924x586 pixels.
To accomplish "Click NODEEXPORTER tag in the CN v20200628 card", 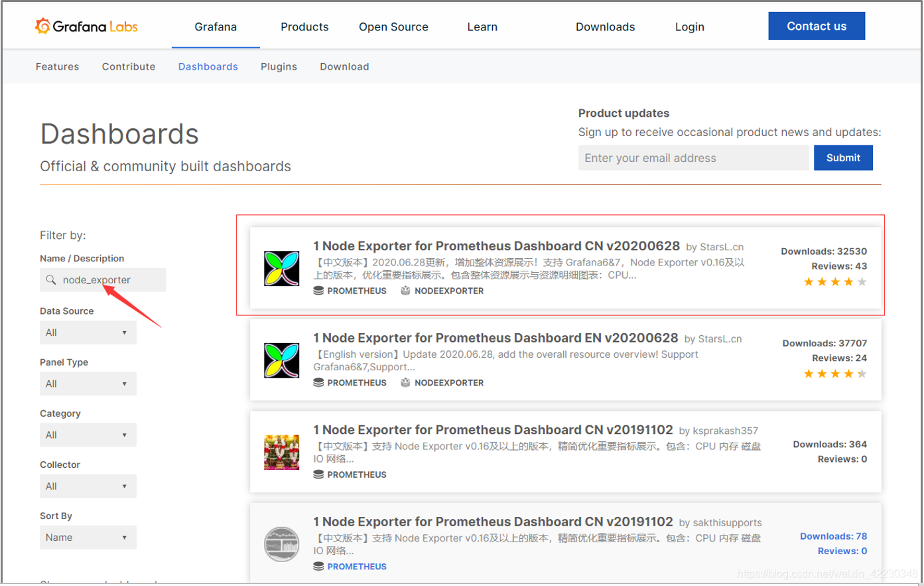I will click(x=449, y=291).
